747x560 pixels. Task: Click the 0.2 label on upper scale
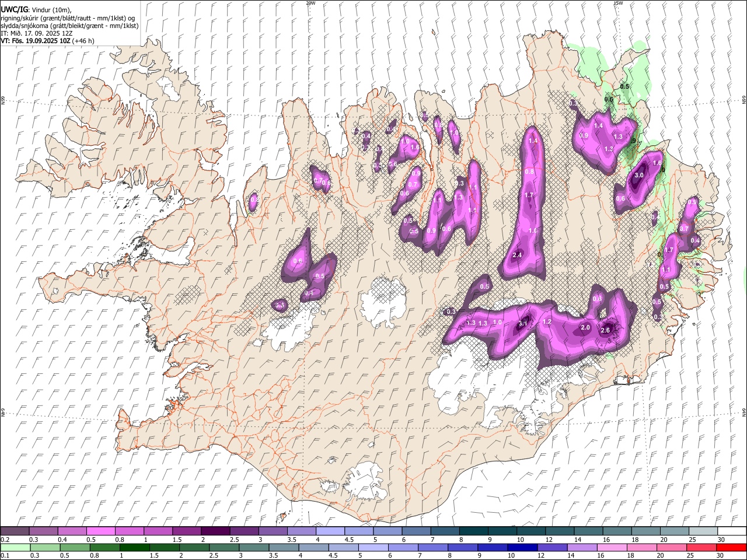[x=4, y=540]
